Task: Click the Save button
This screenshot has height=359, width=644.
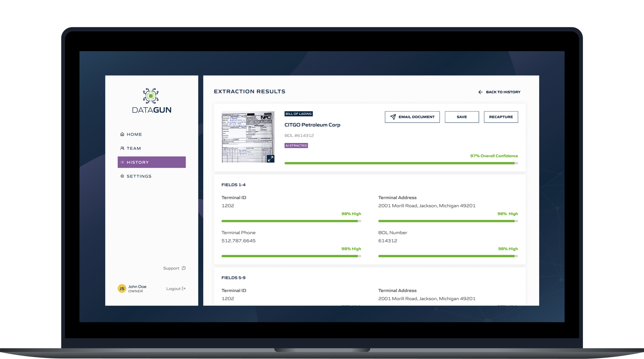Action: 462,117
